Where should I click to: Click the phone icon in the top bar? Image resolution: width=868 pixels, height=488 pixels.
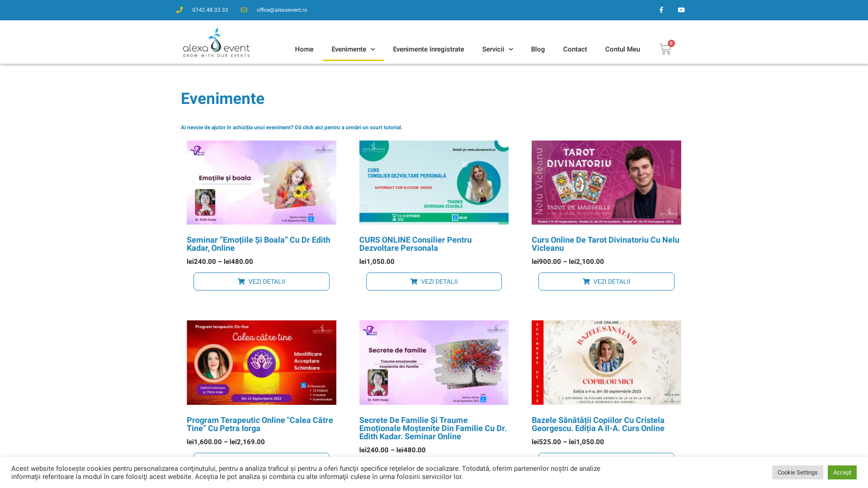[179, 10]
